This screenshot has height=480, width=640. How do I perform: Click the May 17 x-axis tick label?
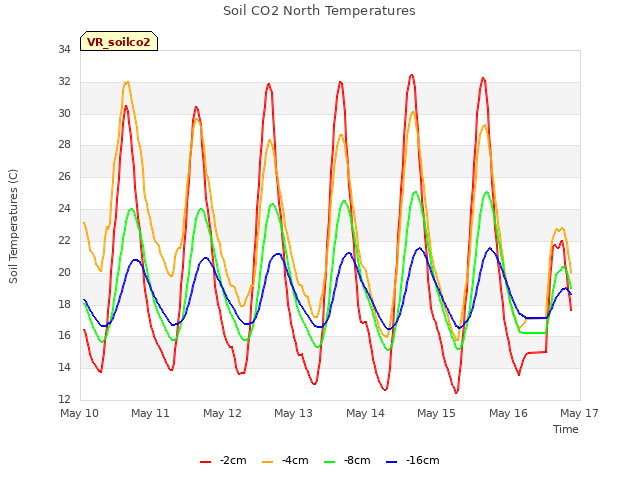[x=579, y=413]
